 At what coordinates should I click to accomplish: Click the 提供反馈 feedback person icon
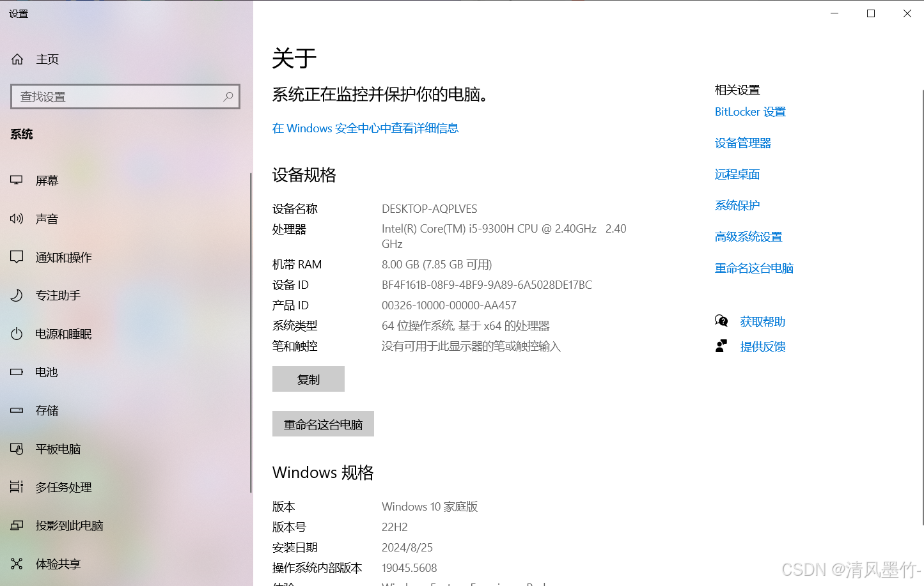pyautogui.click(x=721, y=346)
